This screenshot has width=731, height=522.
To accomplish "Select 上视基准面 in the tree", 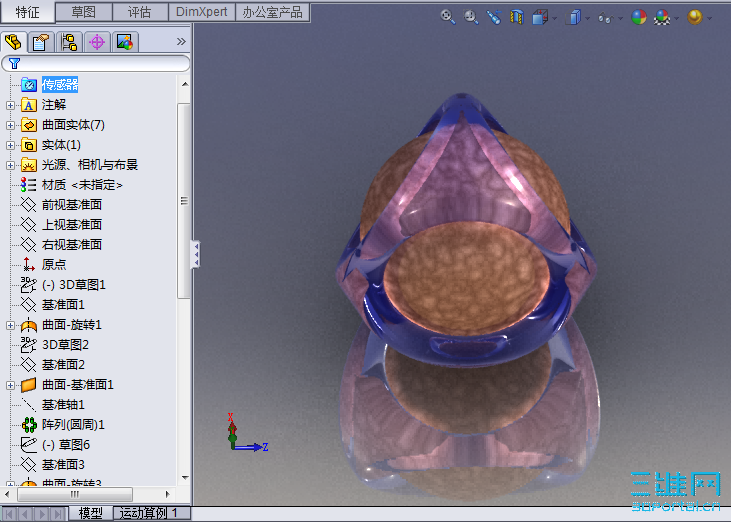I will click(72, 225).
